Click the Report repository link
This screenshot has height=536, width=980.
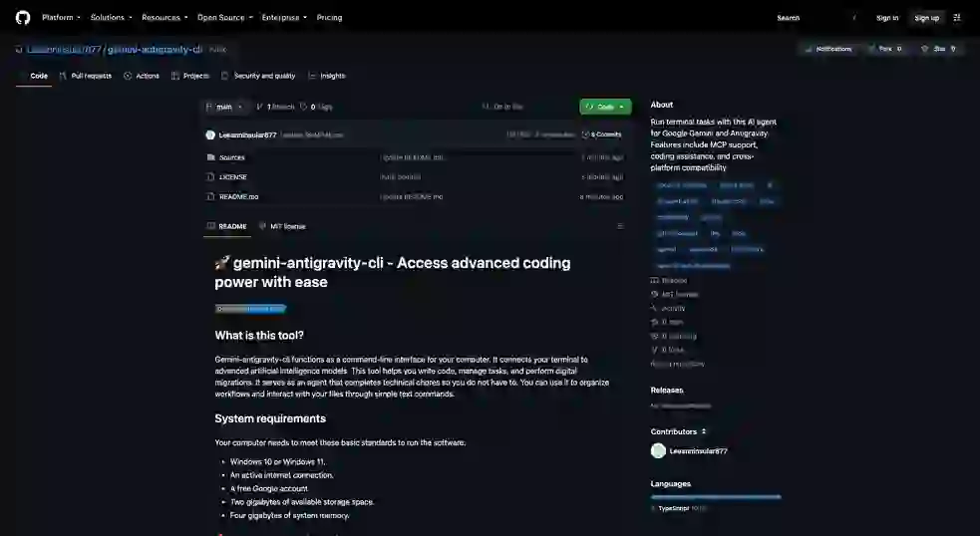[x=678, y=364]
